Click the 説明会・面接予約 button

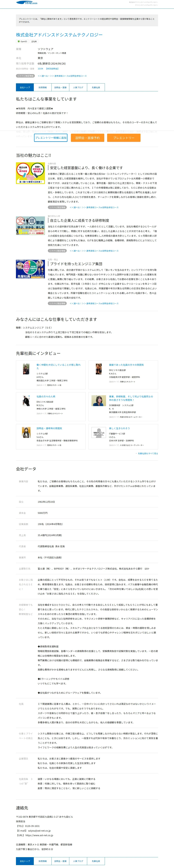pyautogui.click(x=87, y=138)
